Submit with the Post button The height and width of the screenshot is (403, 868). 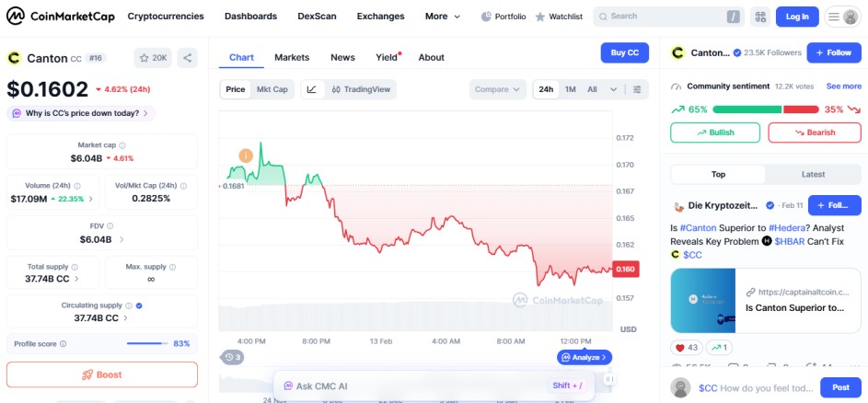coord(840,387)
